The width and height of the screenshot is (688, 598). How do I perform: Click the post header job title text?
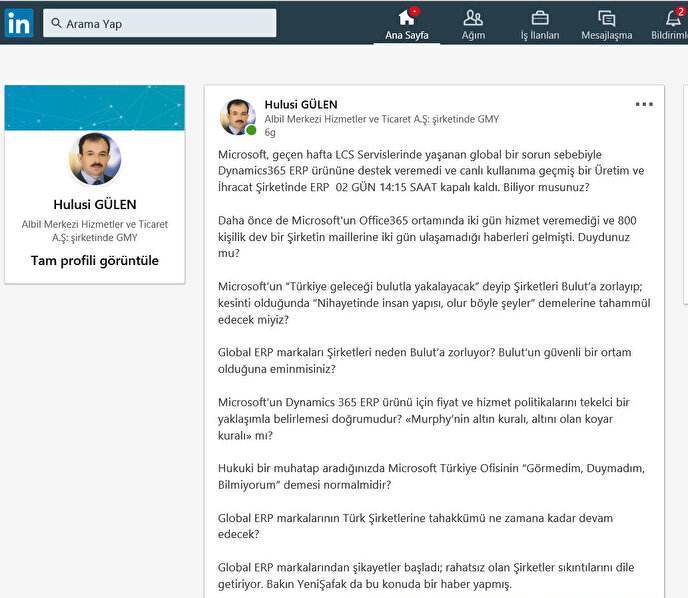(x=382, y=119)
